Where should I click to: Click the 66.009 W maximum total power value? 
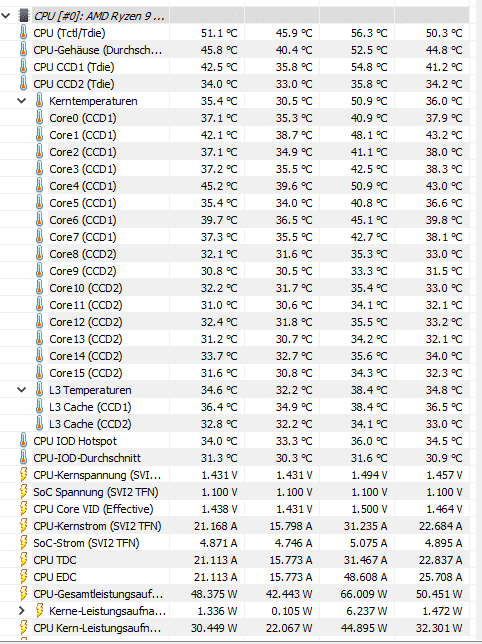click(364, 594)
